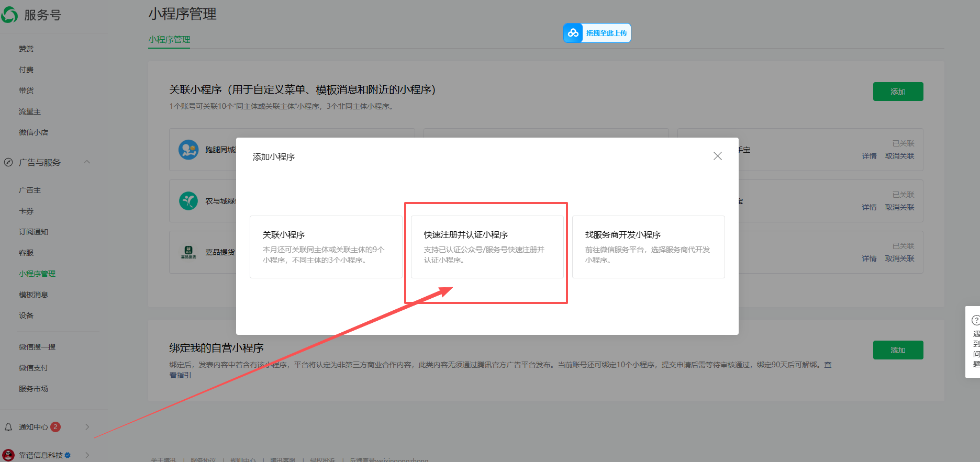This screenshot has width=980, height=462.
Task: Open 带货 in the sidebar
Action: click(x=26, y=91)
